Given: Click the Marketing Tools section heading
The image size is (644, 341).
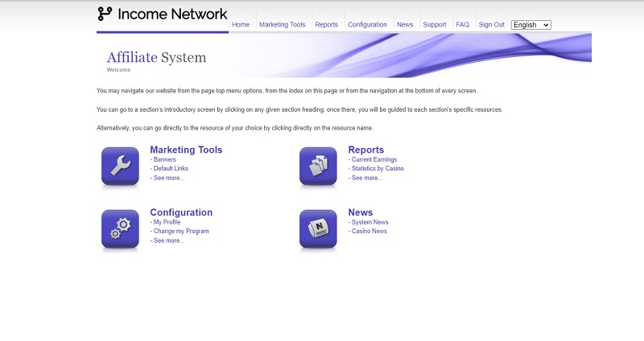Looking at the screenshot, I should pyautogui.click(x=186, y=150).
